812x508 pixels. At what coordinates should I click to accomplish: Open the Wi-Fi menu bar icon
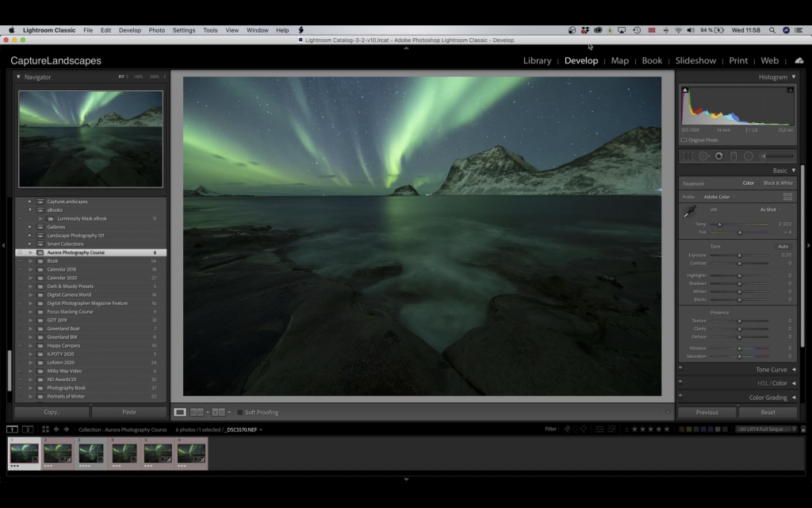679,30
